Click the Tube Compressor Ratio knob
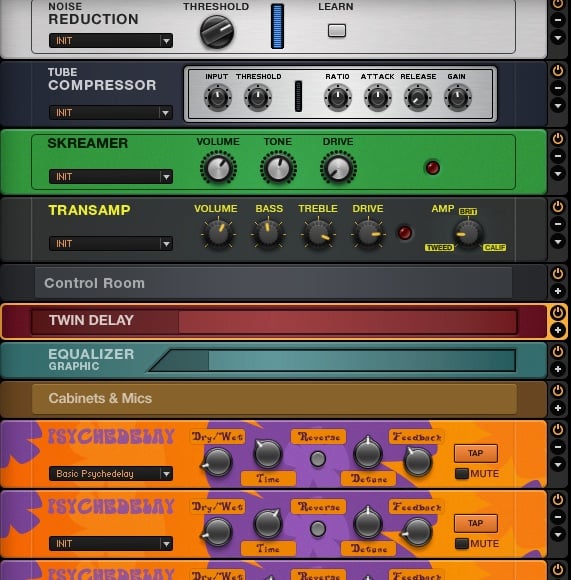Image resolution: width=571 pixels, height=580 pixels. coord(338,98)
